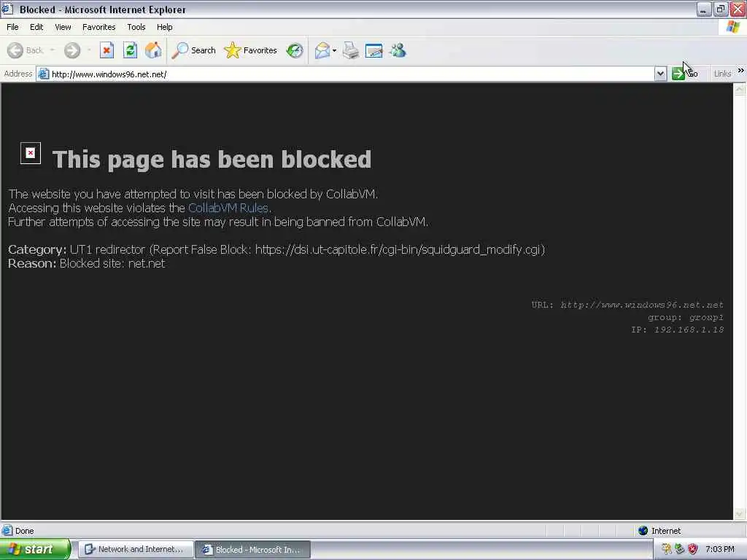Click the scrollbar down arrow
The height and width of the screenshot is (560, 747).
(740, 514)
